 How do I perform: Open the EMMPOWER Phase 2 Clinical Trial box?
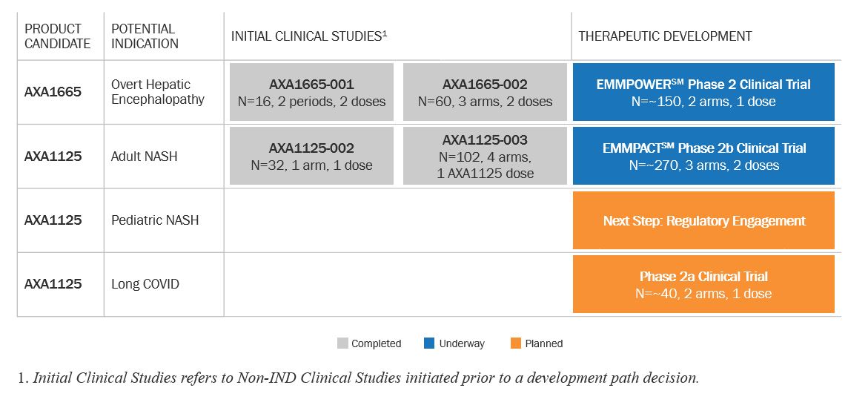coord(703,92)
